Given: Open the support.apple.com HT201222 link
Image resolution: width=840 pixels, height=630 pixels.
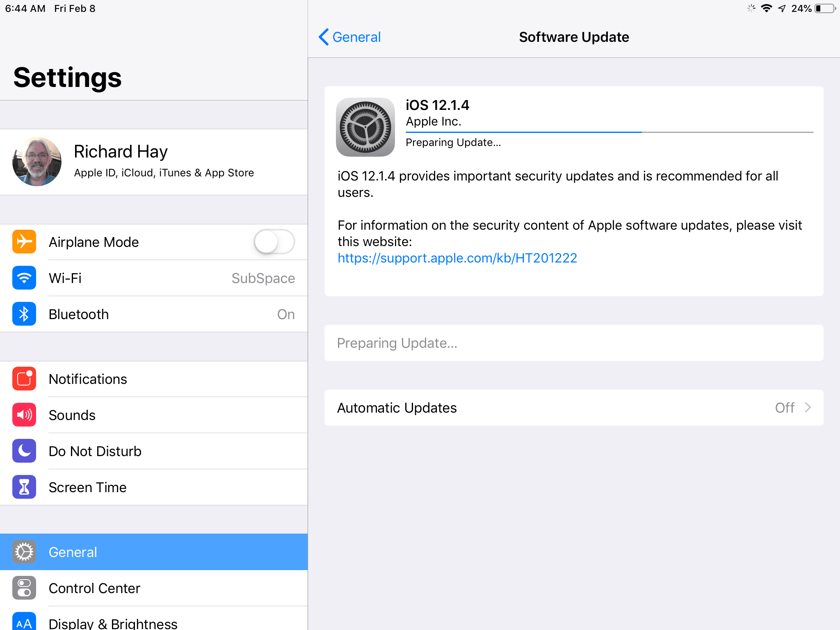Looking at the screenshot, I should pyautogui.click(x=457, y=258).
